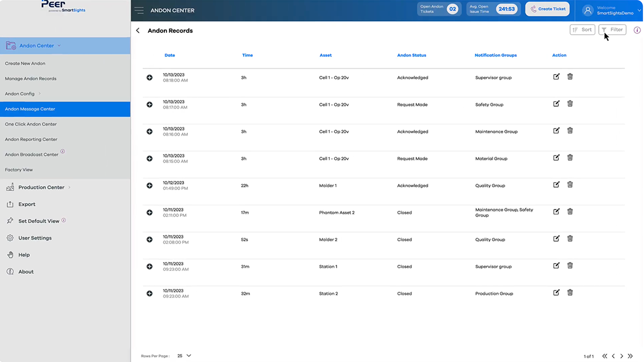The width and height of the screenshot is (644, 362).
Task: Go to the previous page of records
Action: (x=614, y=356)
